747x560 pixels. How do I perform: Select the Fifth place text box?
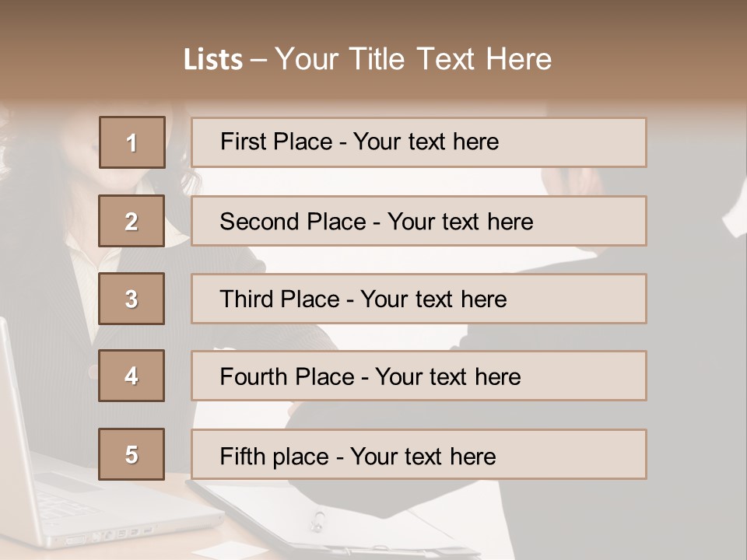pyautogui.click(x=419, y=454)
